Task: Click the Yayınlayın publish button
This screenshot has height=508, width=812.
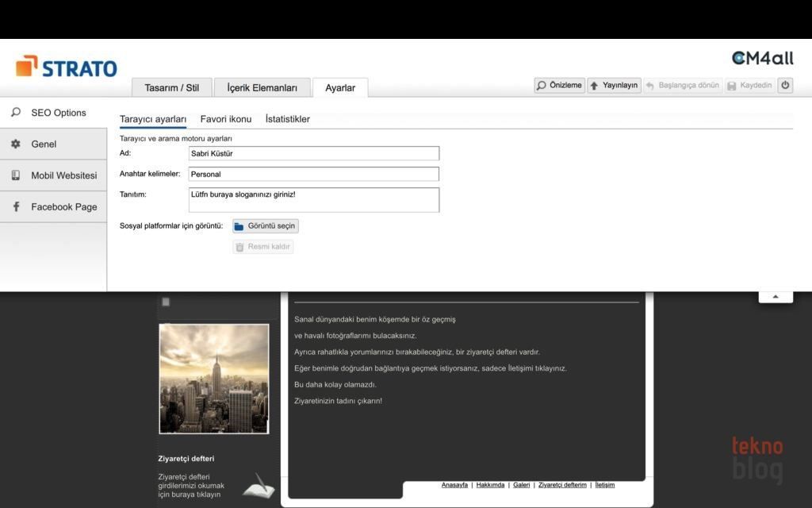Action: 614,85
